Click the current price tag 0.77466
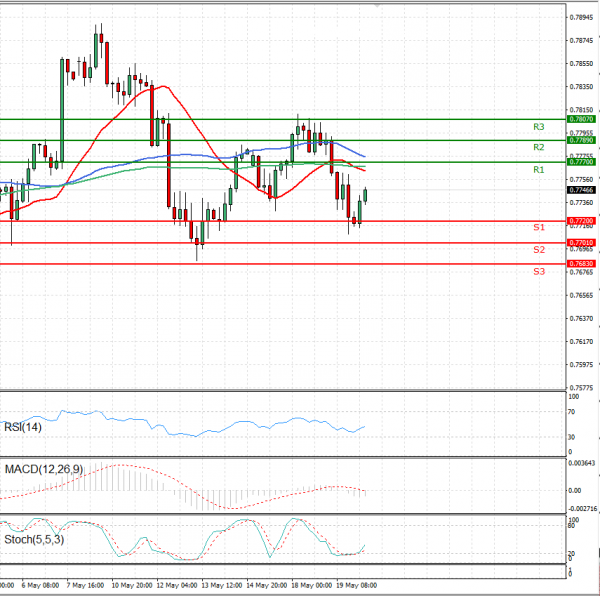 581,190
